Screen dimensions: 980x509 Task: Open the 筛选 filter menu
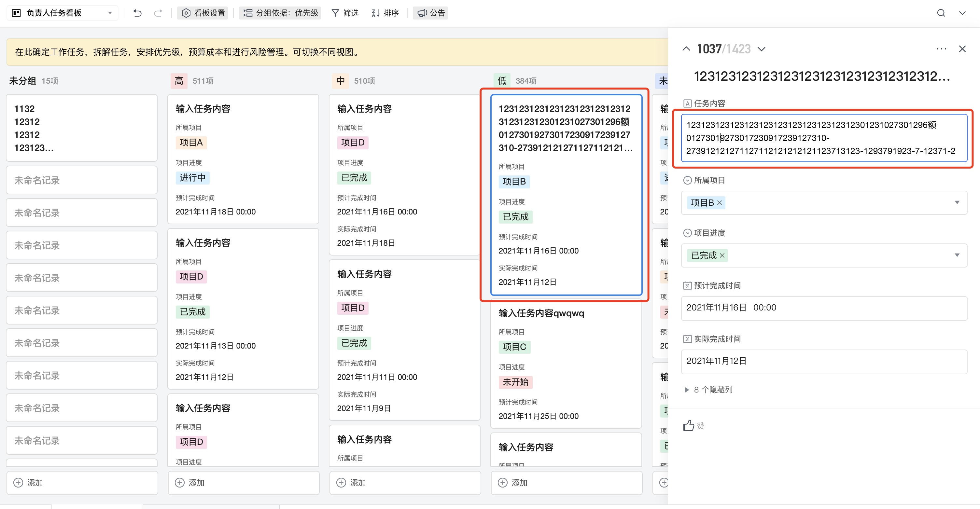pos(345,13)
